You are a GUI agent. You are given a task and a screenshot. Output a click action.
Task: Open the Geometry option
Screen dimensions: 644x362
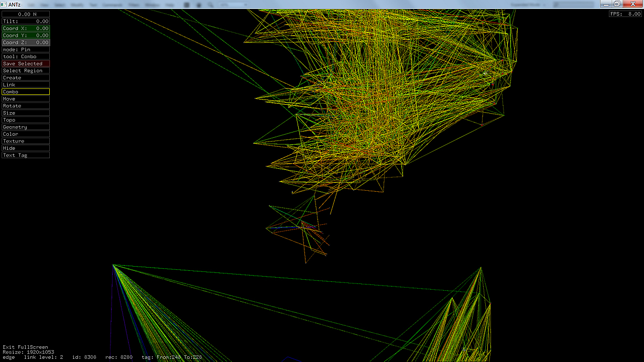tap(26, 127)
